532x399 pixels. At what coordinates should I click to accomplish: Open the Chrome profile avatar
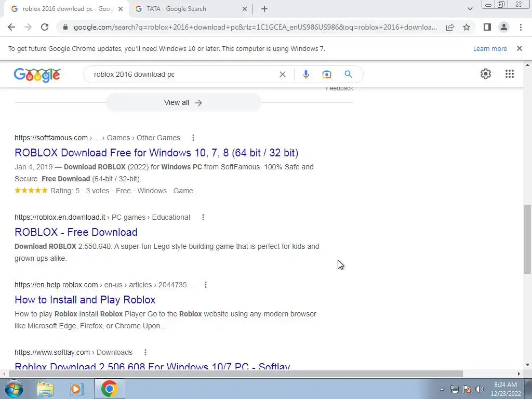pos(504,27)
